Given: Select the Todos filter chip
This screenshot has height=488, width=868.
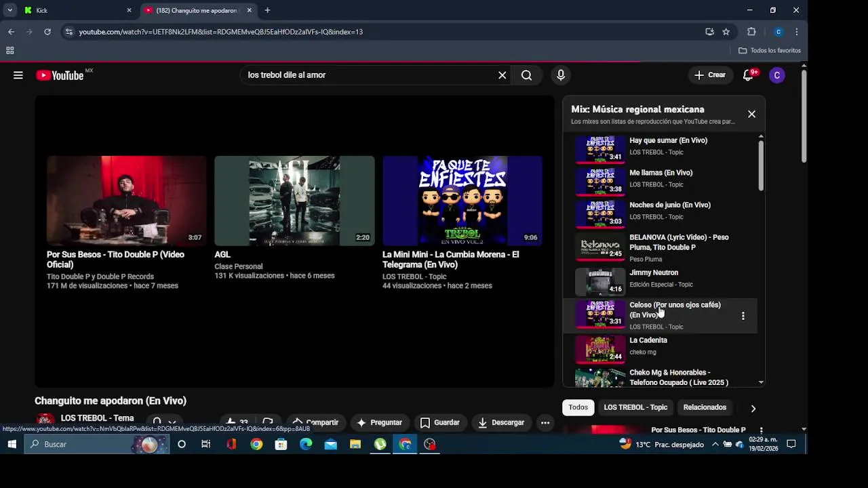Looking at the screenshot, I should click(x=578, y=407).
